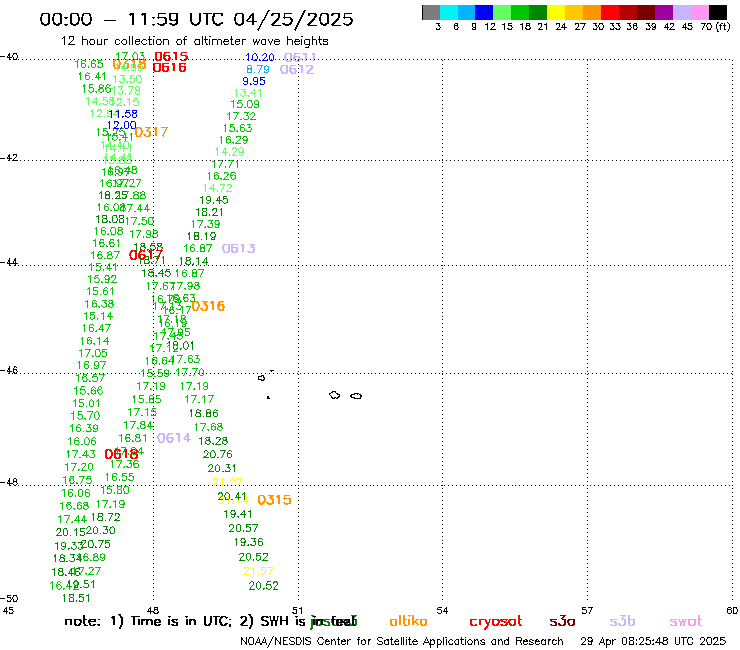740x650 pixels.
Task: Click the lavender time label 0611
Action: (x=300, y=58)
